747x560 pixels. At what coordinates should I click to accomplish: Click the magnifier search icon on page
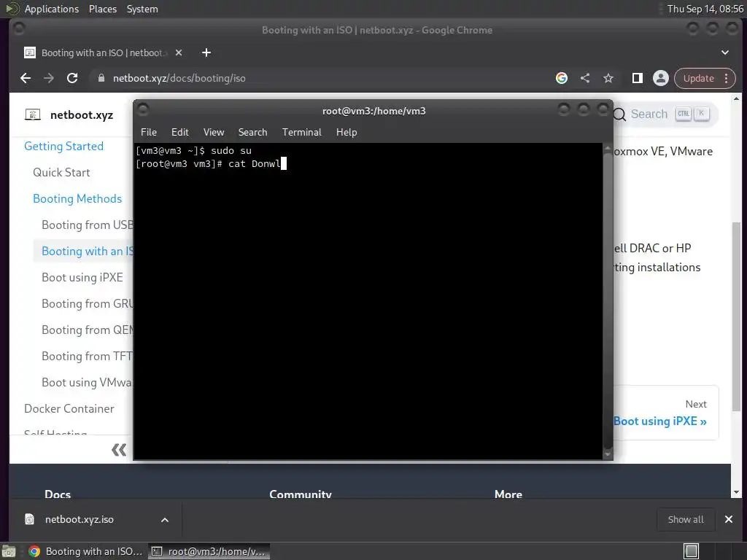tap(620, 114)
